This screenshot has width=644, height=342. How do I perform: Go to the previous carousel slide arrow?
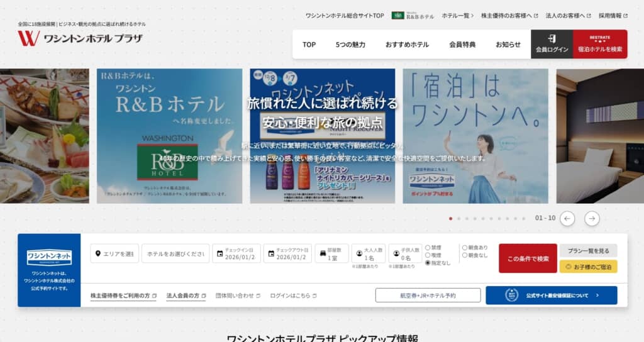(x=567, y=218)
